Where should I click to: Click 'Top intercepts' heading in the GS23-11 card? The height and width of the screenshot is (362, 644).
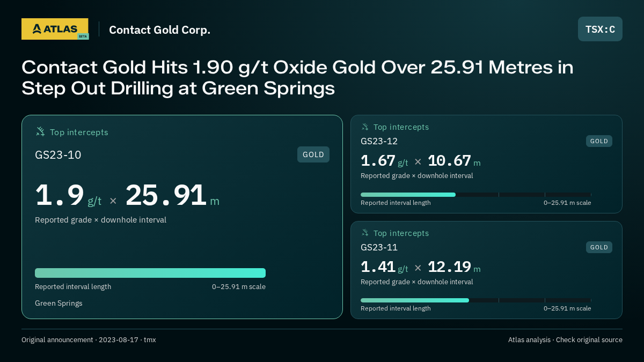click(401, 233)
